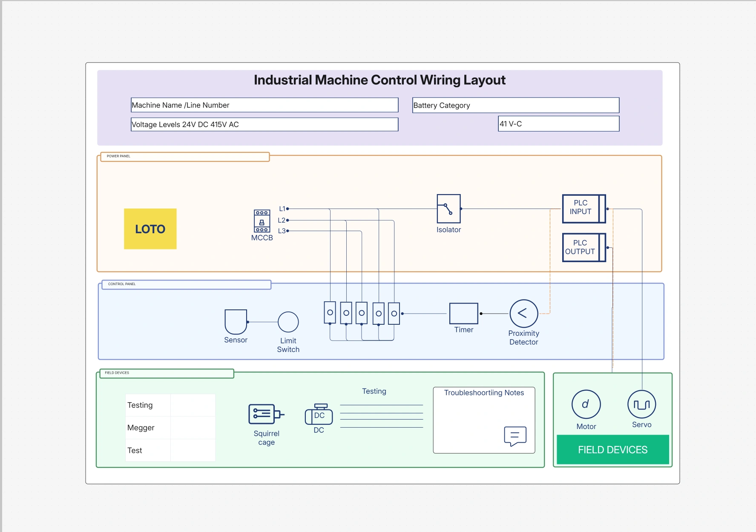
Task: Select the PLC OUTPUT block
Action: pyautogui.click(x=584, y=247)
